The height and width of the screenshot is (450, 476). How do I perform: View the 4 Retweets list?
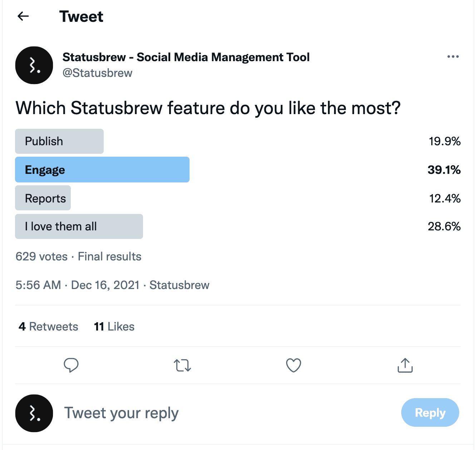point(48,327)
